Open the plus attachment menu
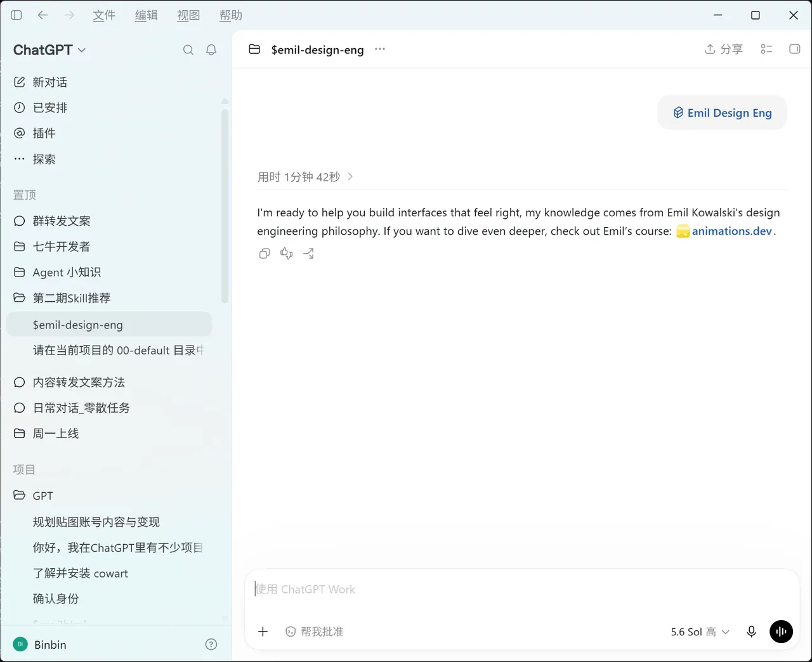Viewport: 812px width, 662px height. pos(263,632)
